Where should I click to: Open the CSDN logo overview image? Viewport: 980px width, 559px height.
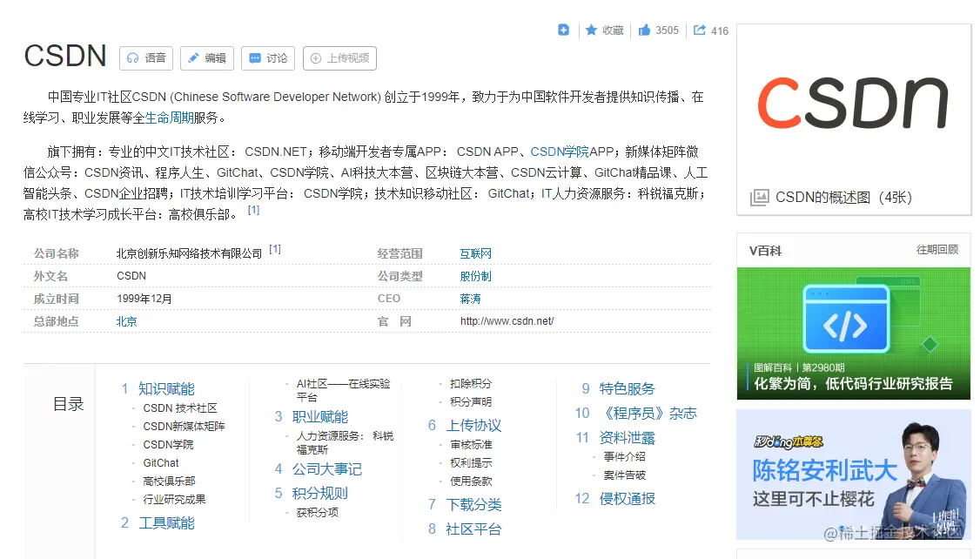(853, 103)
